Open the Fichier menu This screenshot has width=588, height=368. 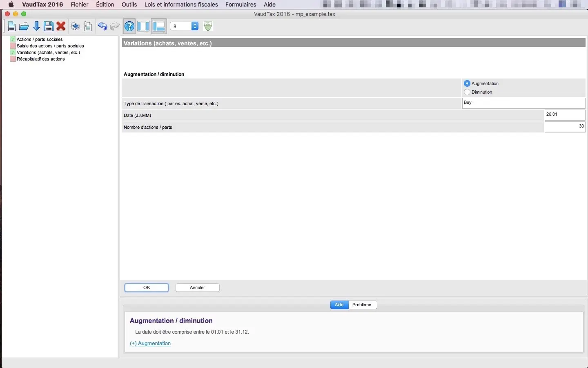[80, 4]
